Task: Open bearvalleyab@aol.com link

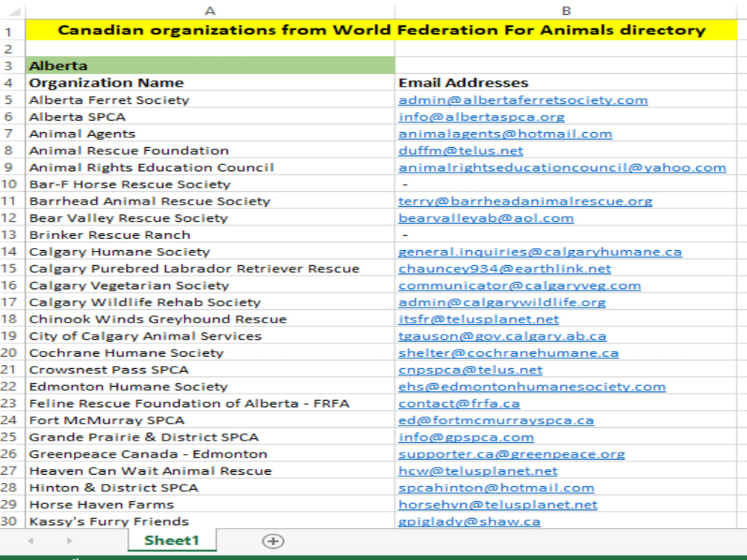Action: click(486, 218)
